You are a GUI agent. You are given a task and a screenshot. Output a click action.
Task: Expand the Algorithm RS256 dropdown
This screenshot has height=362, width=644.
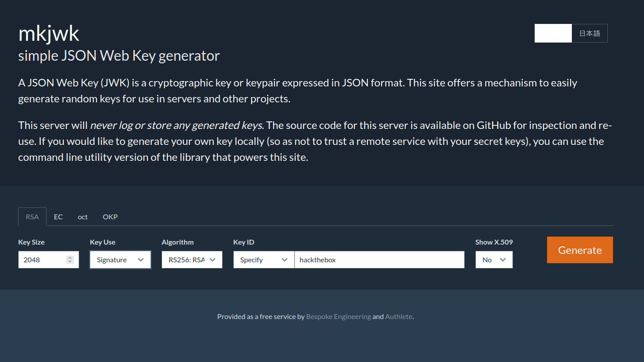point(192,260)
